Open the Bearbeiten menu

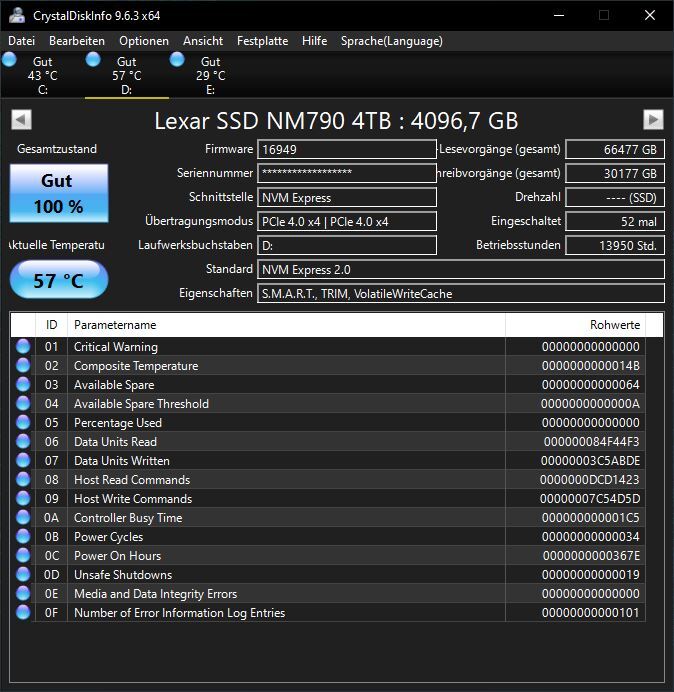[77, 41]
